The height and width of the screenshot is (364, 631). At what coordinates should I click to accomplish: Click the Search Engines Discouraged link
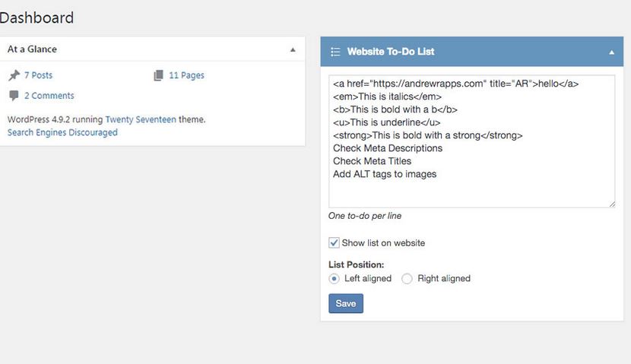[x=62, y=132]
